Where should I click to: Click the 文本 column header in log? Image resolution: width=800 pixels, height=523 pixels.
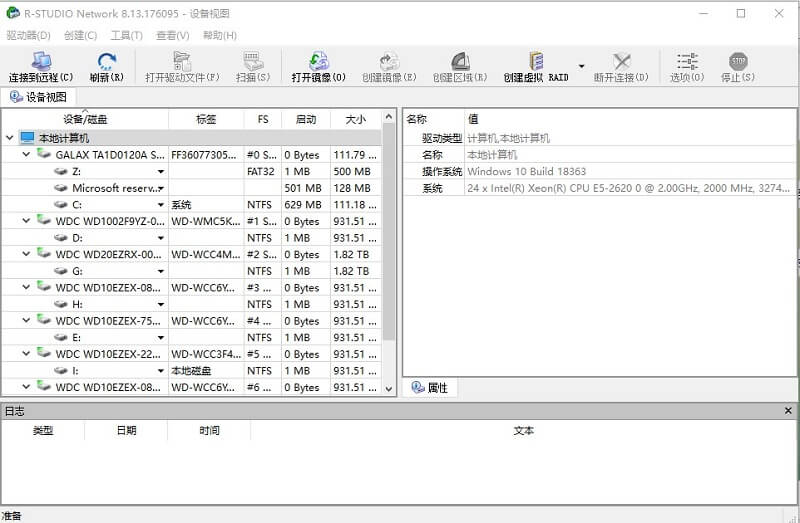coord(523,431)
